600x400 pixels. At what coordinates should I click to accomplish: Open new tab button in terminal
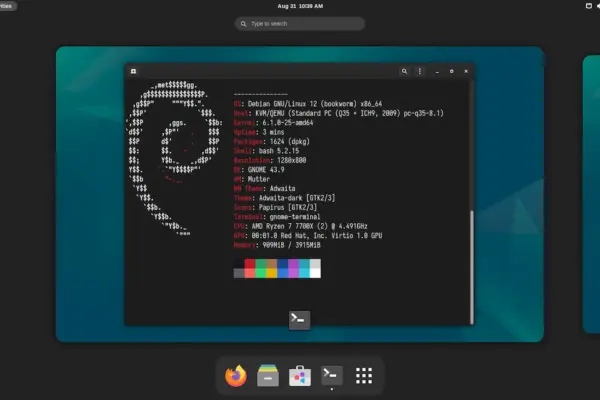(134, 71)
